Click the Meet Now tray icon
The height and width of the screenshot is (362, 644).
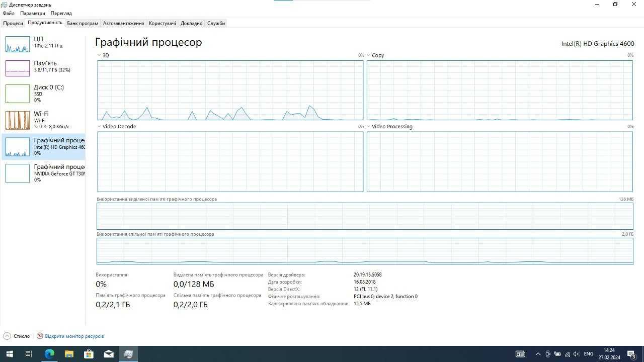(x=548, y=354)
